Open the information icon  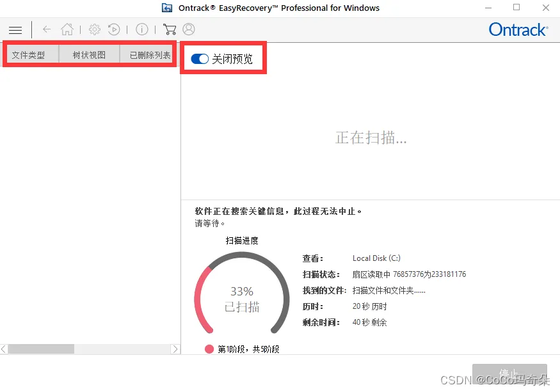pyautogui.click(x=142, y=29)
